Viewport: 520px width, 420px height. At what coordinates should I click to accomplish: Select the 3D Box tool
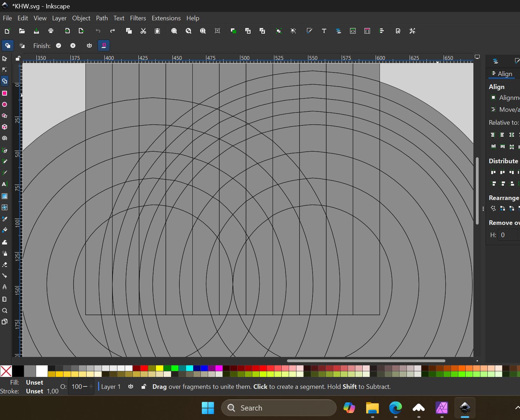pos(5,127)
